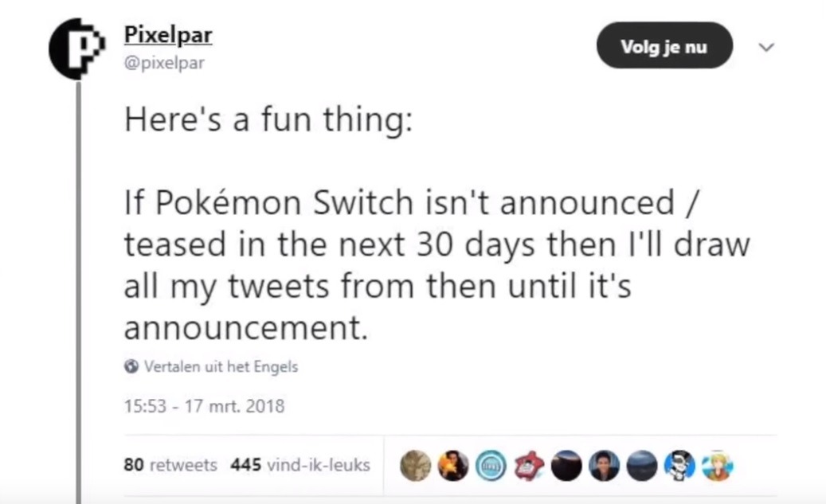
Task: Open the tweet timestamp 15:53 - 17 mrt. 2018
Action: point(204,407)
